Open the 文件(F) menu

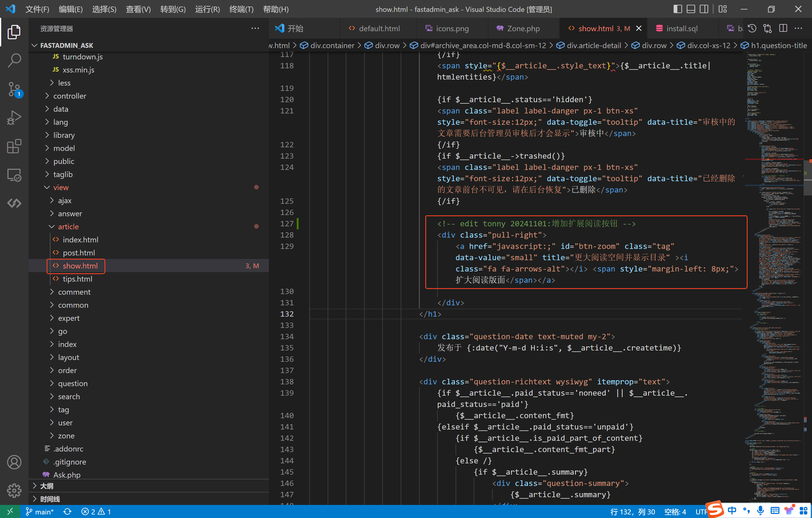37,9
